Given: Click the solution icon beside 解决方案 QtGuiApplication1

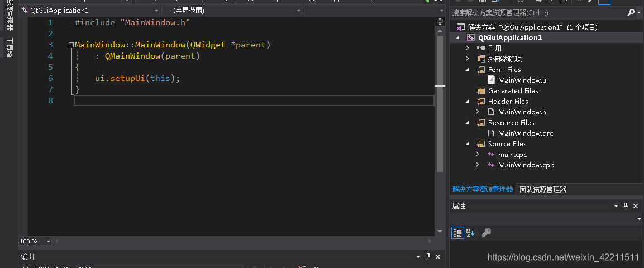Looking at the screenshot, I should 461,27.
